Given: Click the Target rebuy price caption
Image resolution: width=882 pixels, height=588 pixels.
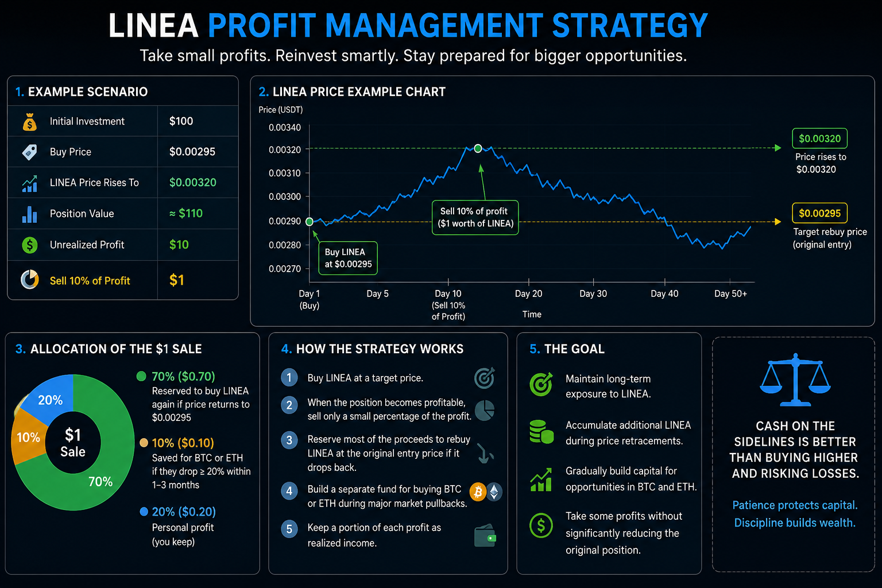Looking at the screenshot, I should coord(830,238).
